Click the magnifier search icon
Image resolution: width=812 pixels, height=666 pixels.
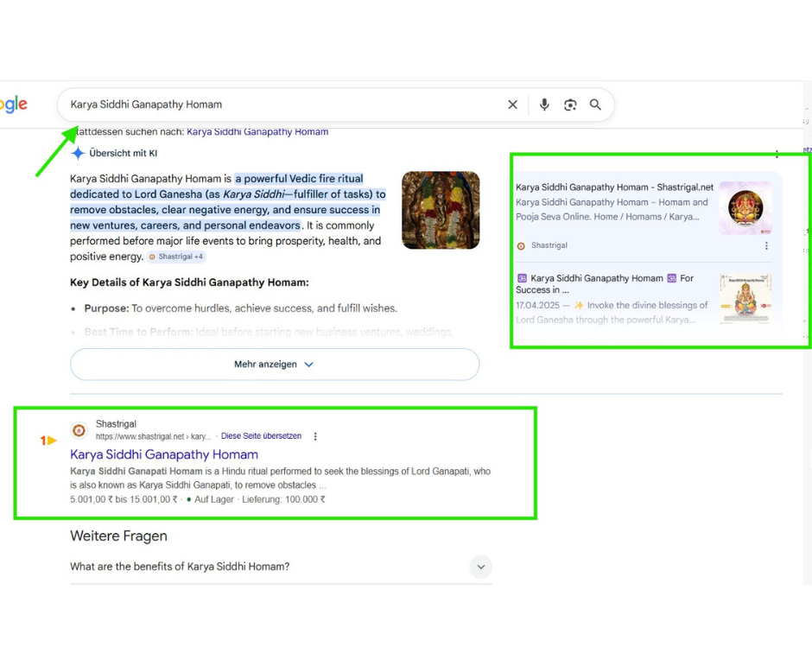(x=595, y=105)
